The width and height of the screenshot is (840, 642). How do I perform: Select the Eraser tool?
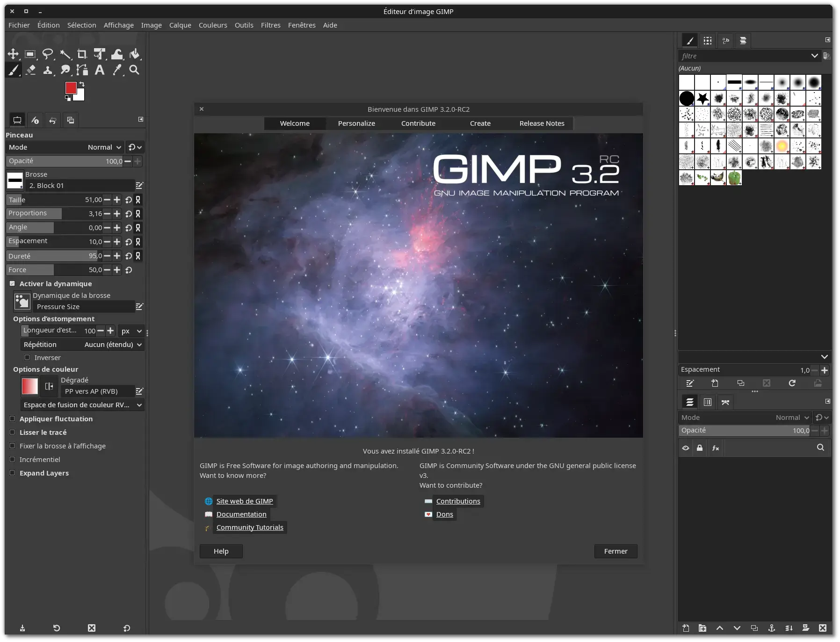[31, 70]
